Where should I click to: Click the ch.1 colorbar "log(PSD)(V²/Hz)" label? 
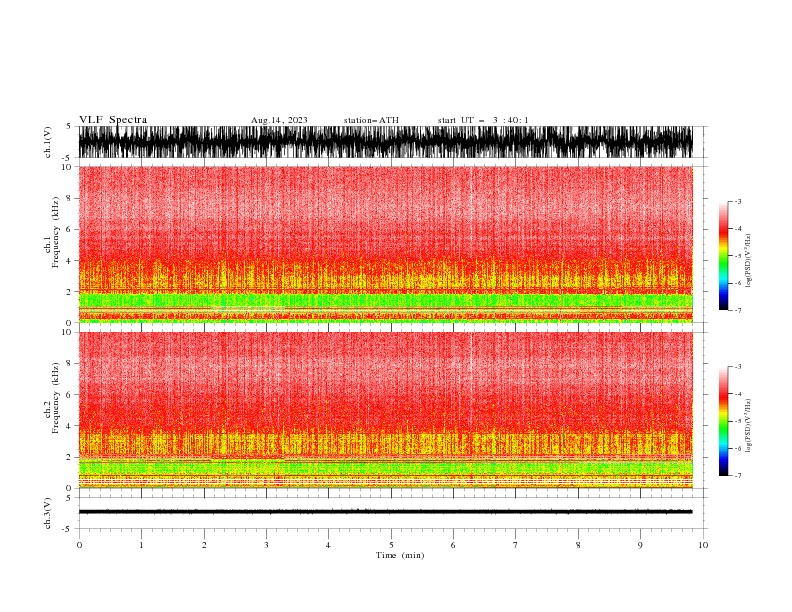[x=748, y=261]
